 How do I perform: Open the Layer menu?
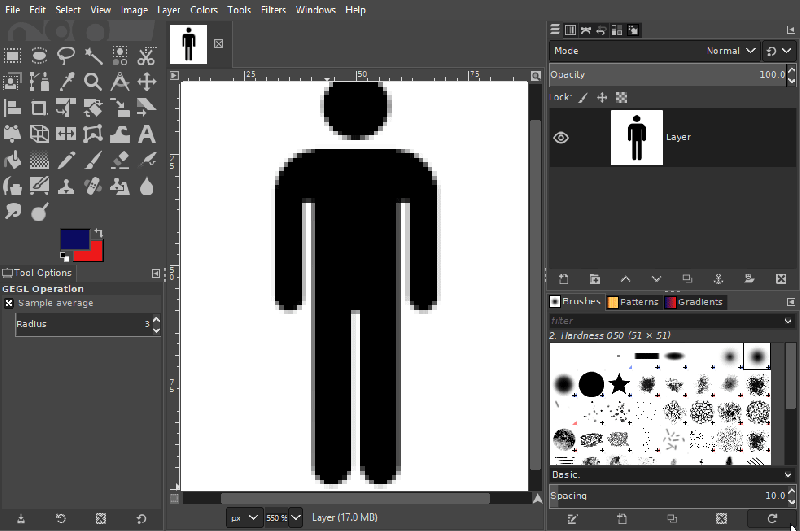169,10
